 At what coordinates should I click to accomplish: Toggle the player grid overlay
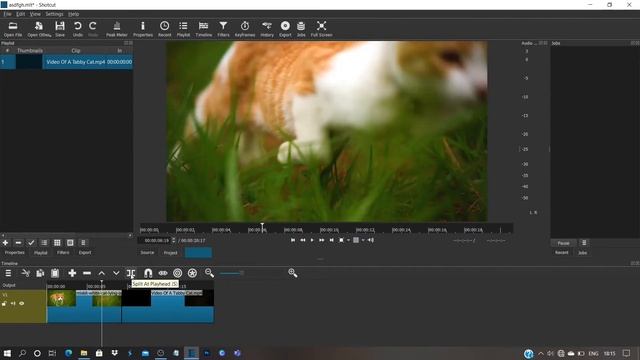(356, 240)
